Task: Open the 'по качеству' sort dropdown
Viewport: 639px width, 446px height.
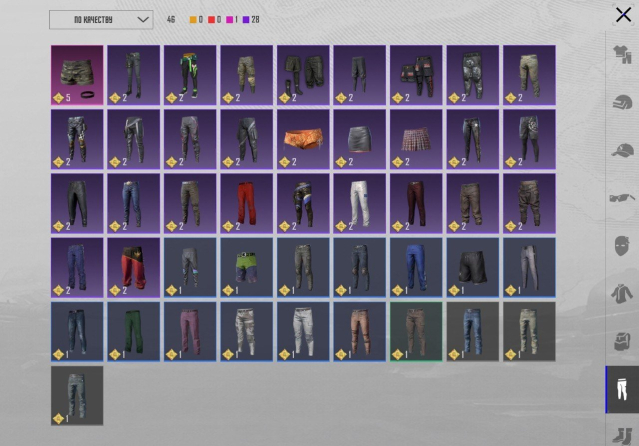Action: pyautogui.click(x=101, y=20)
